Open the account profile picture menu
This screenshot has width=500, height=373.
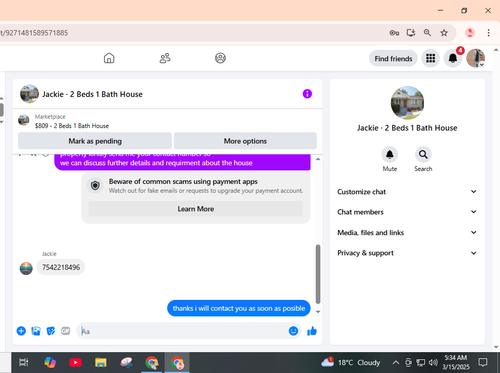click(475, 58)
